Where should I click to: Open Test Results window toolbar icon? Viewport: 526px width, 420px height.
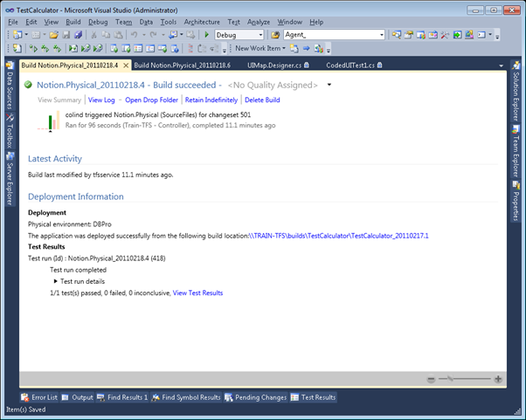tap(138, 49)
